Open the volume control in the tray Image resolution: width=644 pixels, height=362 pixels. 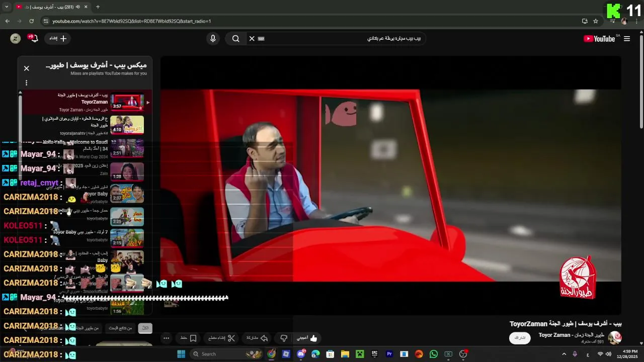tap(609, 354)
